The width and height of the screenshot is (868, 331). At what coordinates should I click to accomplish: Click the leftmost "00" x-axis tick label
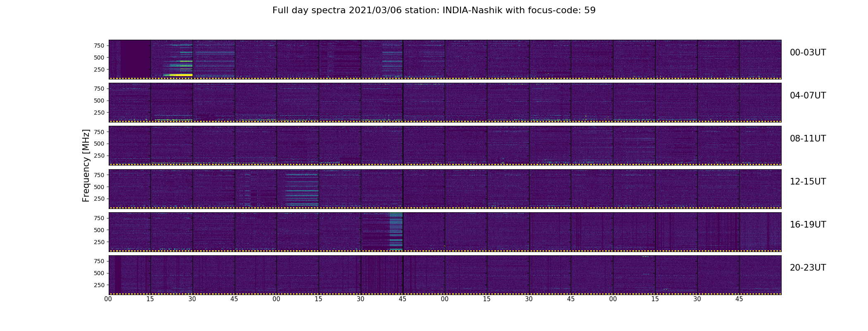[108, 299]
